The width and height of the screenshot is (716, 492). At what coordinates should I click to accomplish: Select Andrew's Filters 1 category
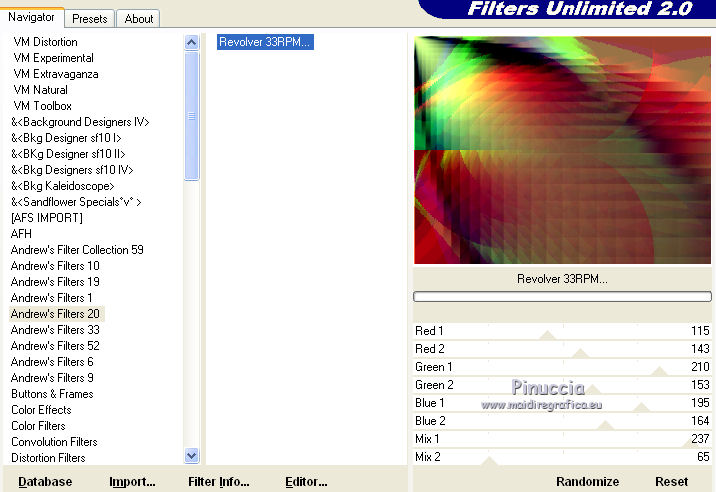pos(51,298)
